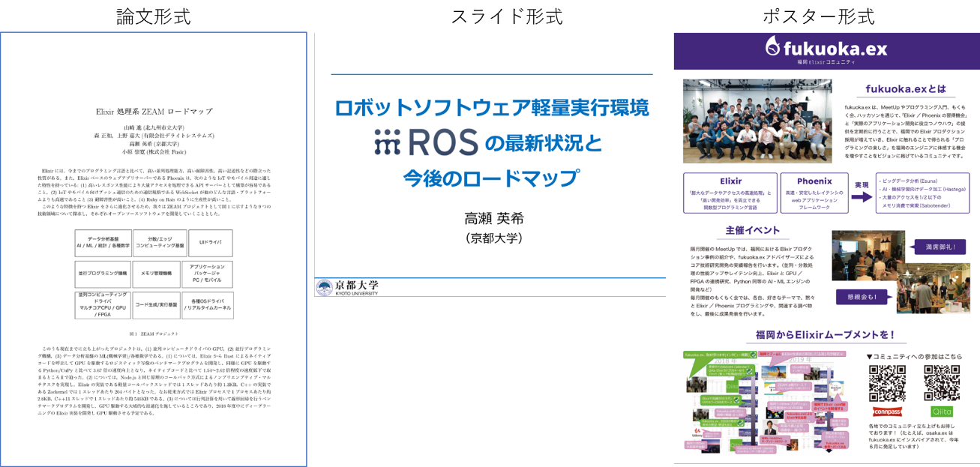Image resolution: width=980 pixels, height=467 pixels.
Task: Click the slide title ロボットソフトウェア軽量実行環境
Action: [491, 108]
